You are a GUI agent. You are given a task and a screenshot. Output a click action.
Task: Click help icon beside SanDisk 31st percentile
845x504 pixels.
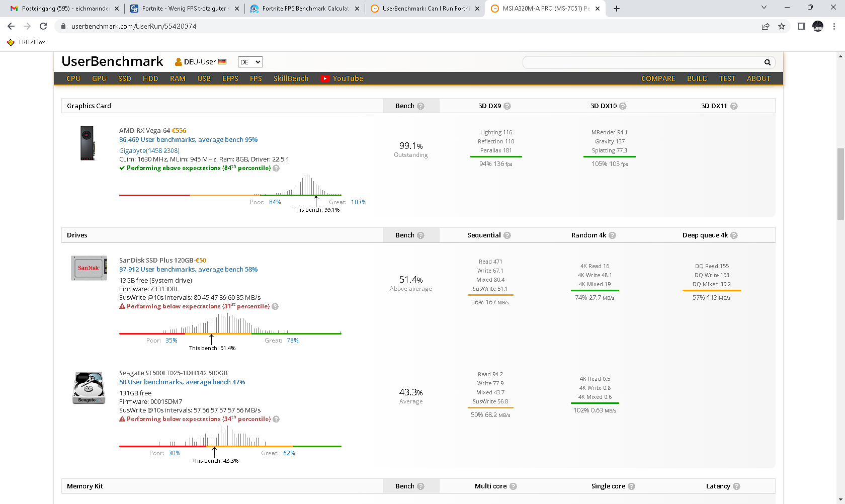point(275,306)
